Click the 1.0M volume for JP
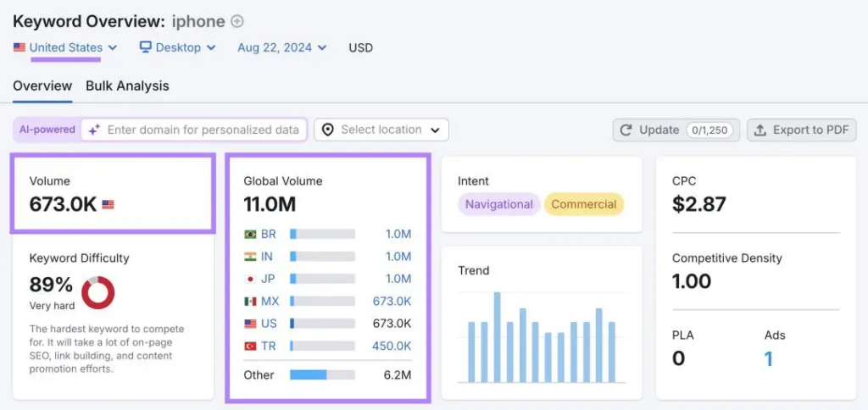868x410 pixels. coord(398,279)
